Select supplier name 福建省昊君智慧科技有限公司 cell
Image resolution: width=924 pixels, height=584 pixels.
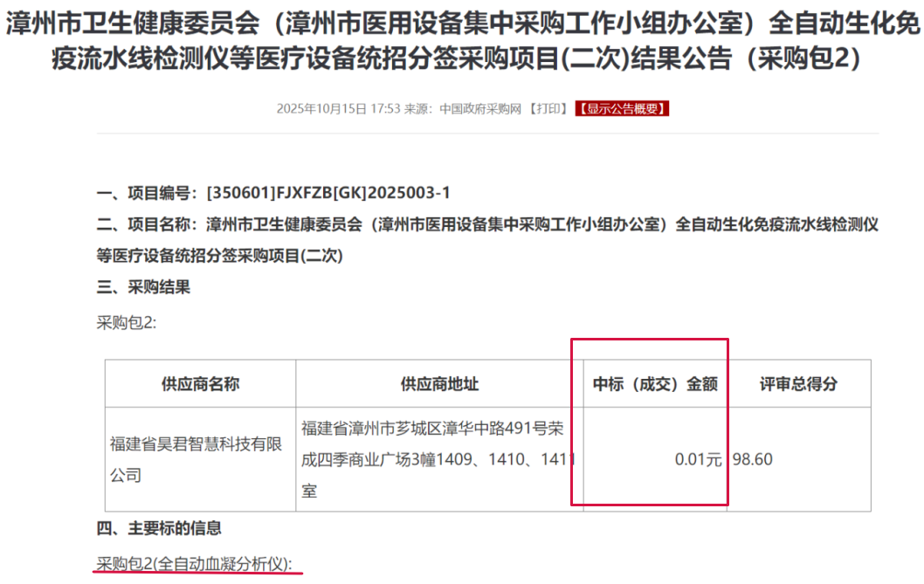[x=196, y=459]
